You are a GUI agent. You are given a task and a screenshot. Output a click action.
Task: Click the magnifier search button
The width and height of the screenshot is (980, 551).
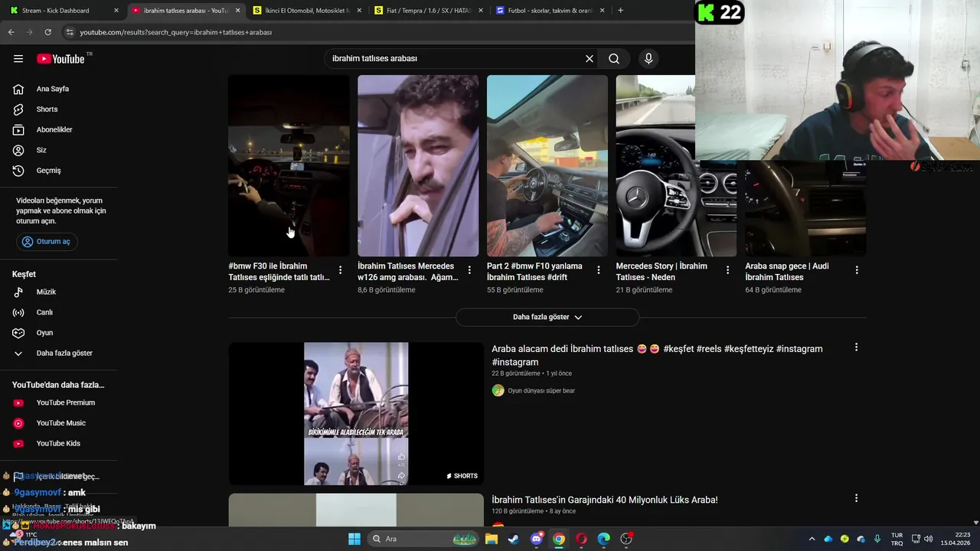click(x=614, y=59)
